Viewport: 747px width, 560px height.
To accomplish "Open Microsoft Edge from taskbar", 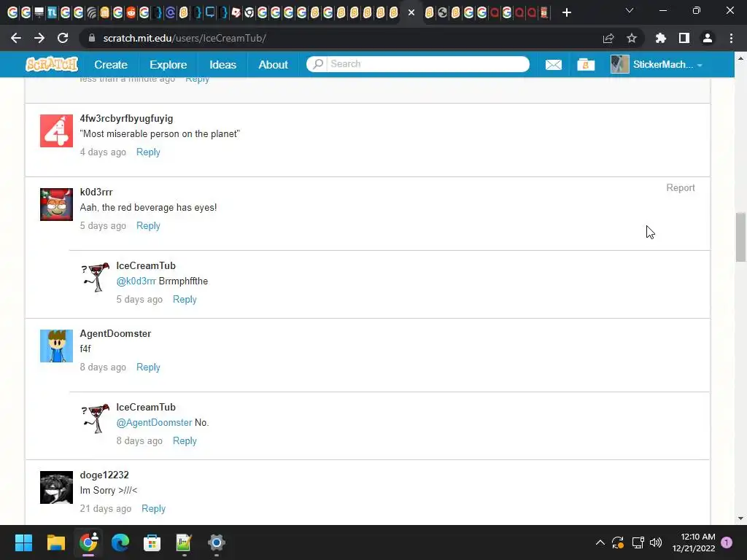I will [120, 542].
